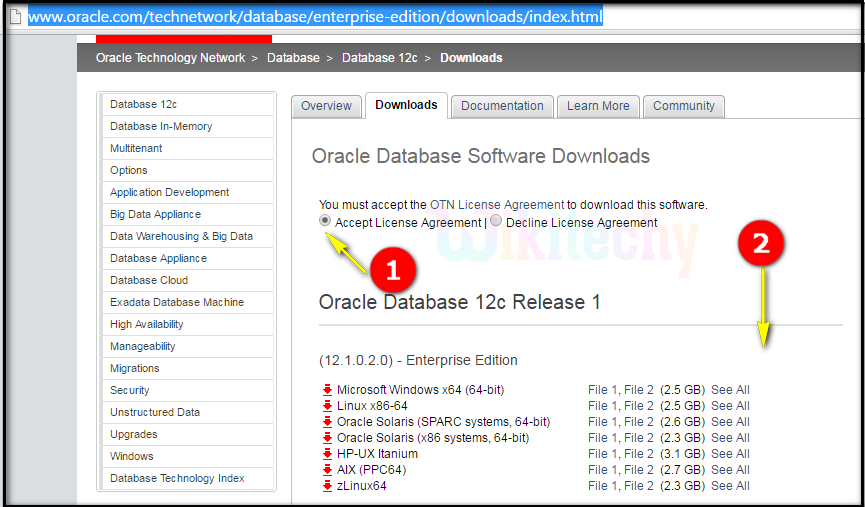Click download icon beside HP-UX Itanium
865x507 pixels.
327,454
